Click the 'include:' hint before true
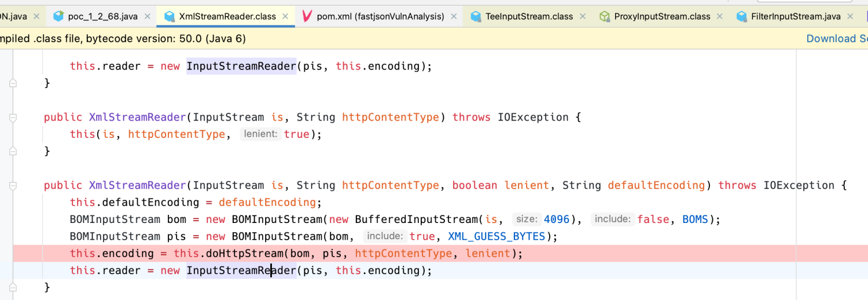 tap(385, 236)
